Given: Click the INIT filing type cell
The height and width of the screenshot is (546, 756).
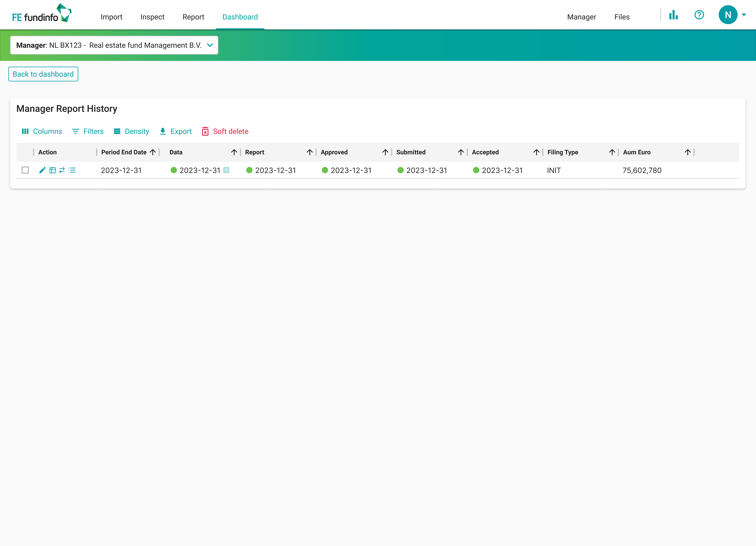Looking at the screenshot, I should 554,170.
